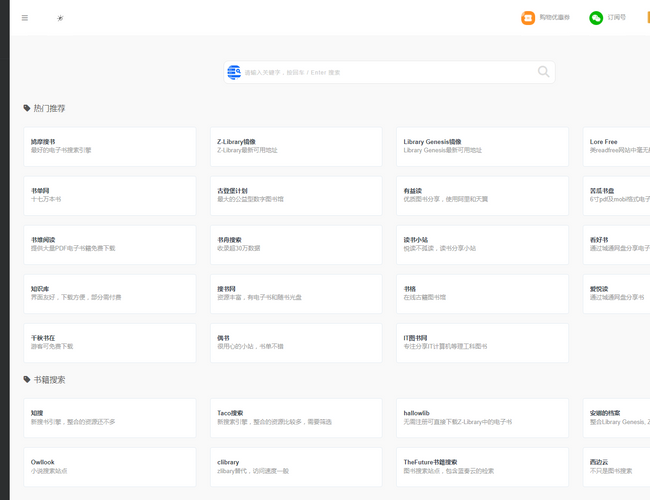Viewport: 650px width, 500px height.
Task: Open the 西边云 card
Action: tap(617, 467)
